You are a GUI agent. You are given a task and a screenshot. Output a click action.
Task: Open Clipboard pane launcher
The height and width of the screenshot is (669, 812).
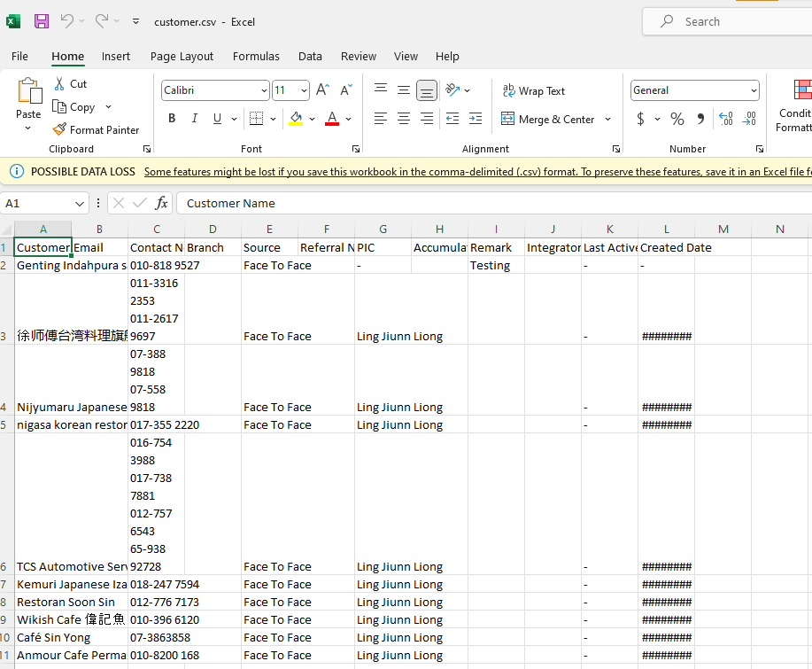147,149
